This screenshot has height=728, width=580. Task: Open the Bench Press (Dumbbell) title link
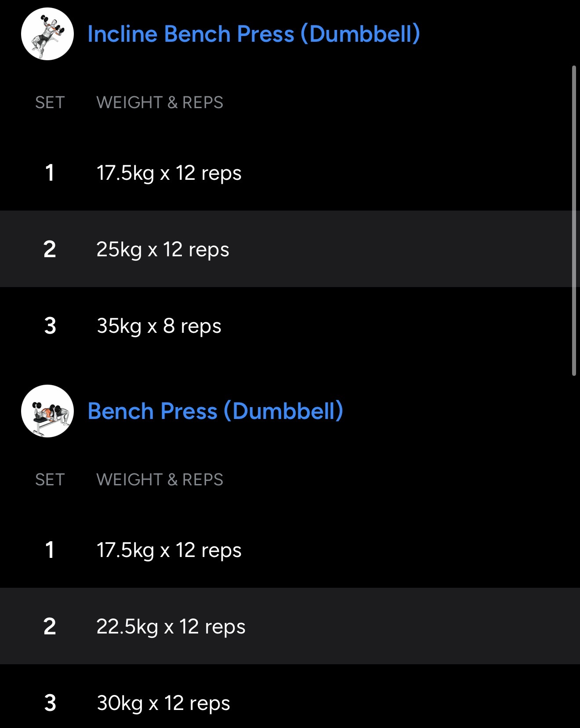point(215,411)
